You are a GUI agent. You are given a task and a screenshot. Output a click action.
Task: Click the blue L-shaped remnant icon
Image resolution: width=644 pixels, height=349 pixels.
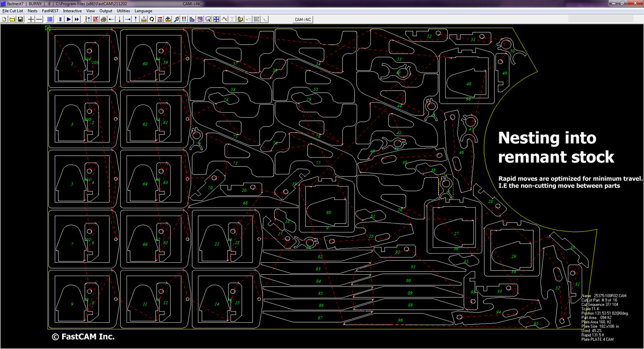(192, 19)
